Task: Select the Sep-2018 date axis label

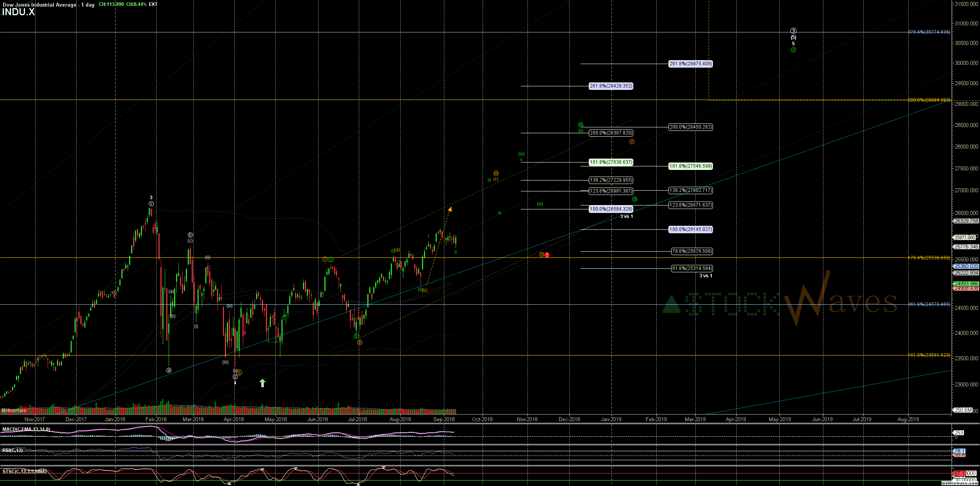Action: tap(444, 419)
